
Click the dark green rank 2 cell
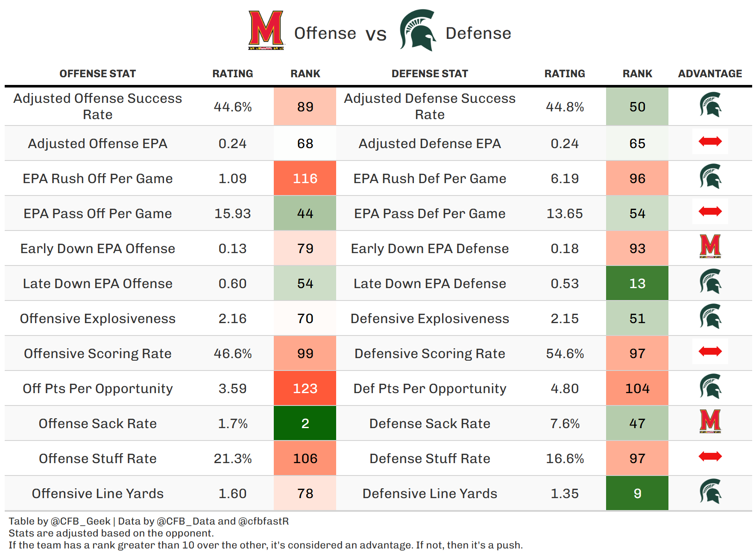(x=305, y=423)
